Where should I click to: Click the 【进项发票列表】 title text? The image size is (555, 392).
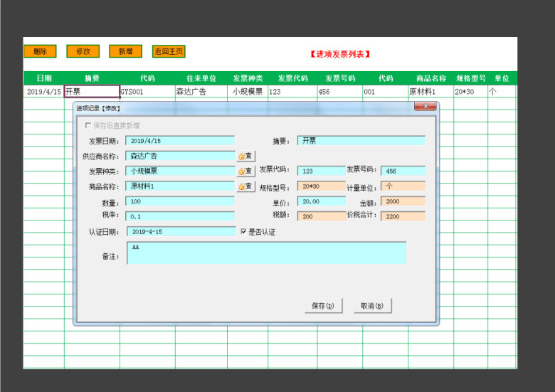coord(340,54)
